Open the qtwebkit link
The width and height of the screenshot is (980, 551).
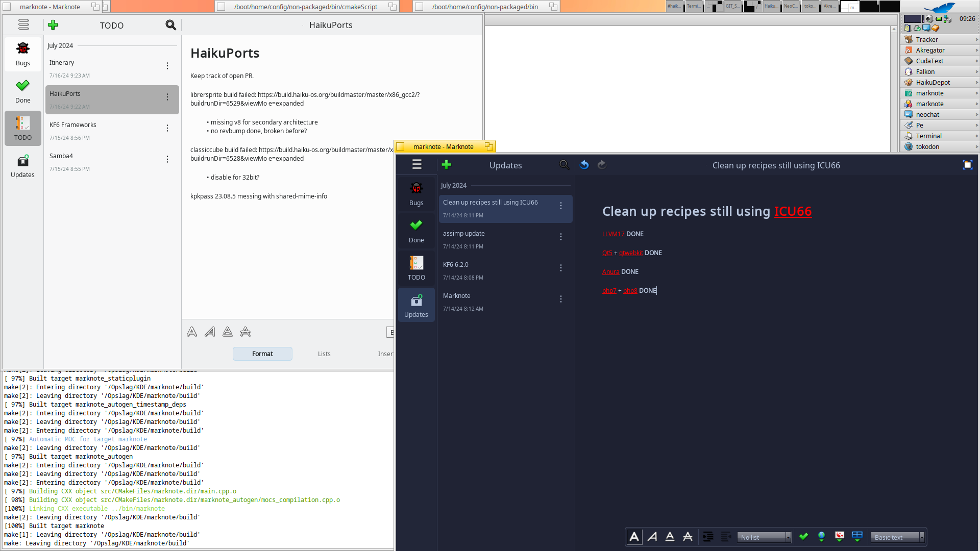[x=631, y=253]
